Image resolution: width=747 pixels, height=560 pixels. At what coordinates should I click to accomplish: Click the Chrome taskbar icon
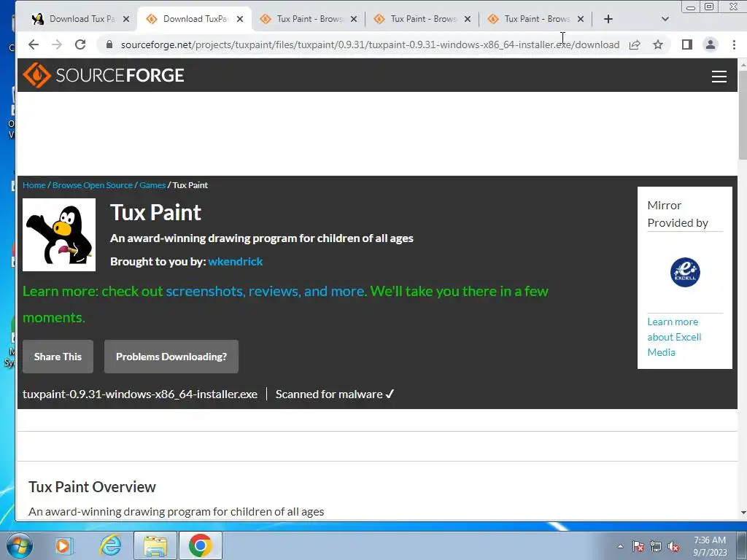coord(200,545)
